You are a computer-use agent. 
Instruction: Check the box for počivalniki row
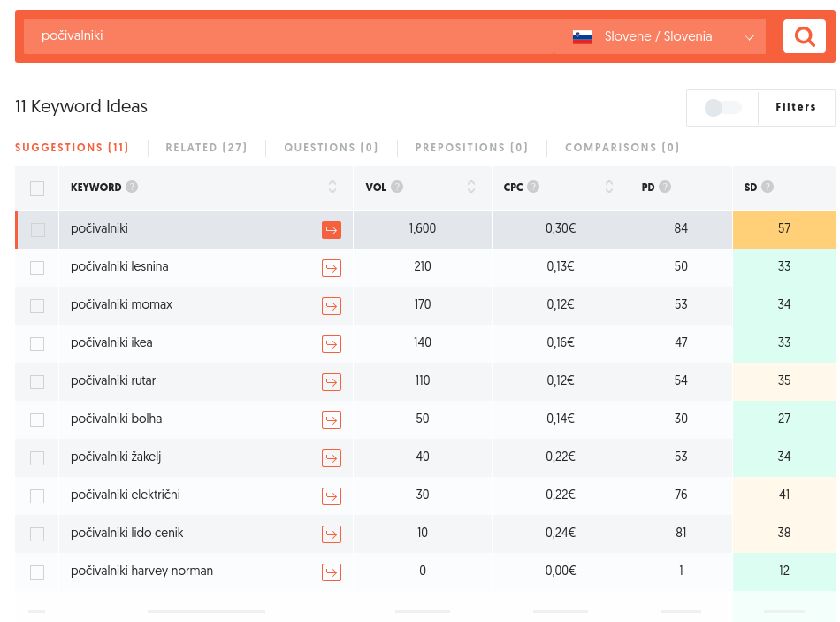click(x=37, y=230)
